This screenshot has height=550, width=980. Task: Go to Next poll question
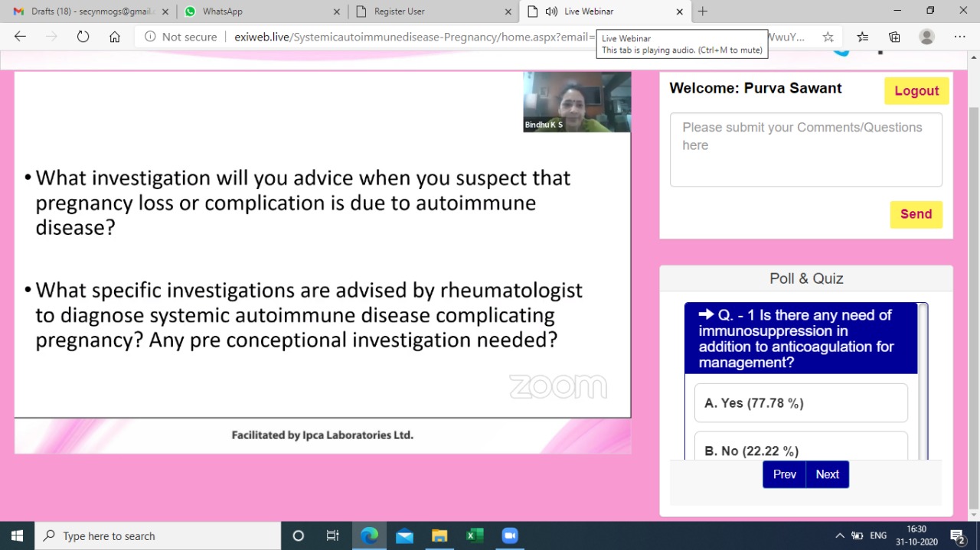point(827,474)
